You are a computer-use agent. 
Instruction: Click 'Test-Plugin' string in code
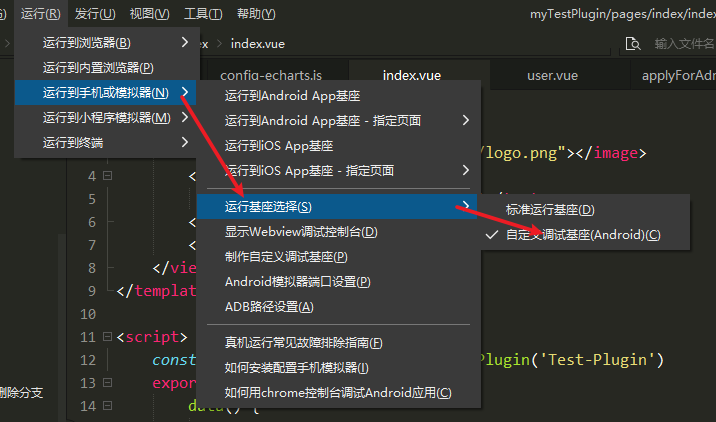point(597,360)
